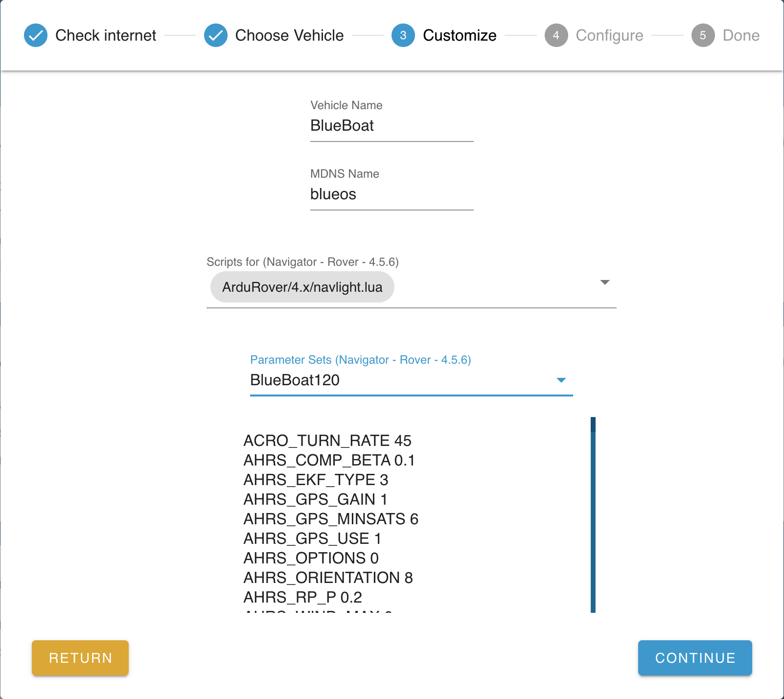Edit the MDNS Name field blueos

[x=392, y=194]
